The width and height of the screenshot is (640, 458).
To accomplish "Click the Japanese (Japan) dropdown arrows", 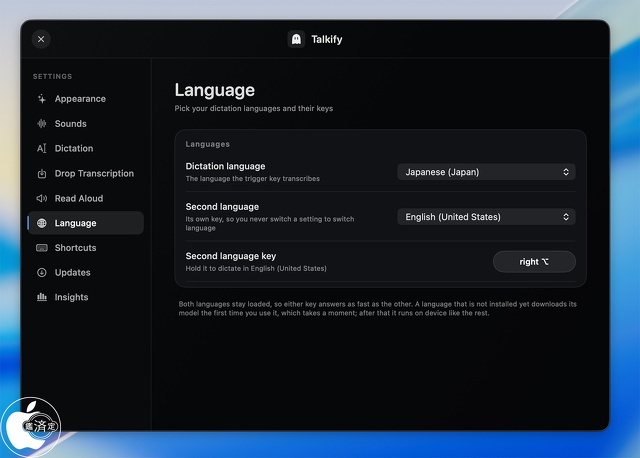I will coord(566,172).
